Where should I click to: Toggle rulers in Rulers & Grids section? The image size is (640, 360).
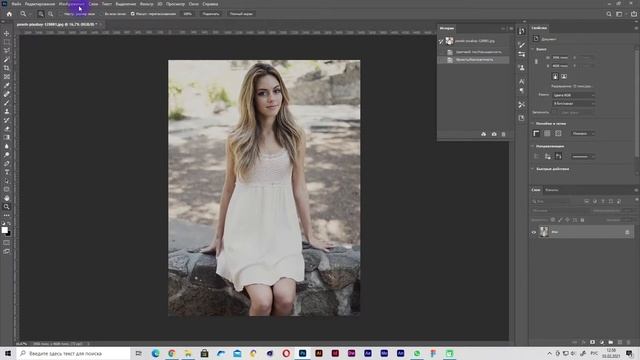(x=536, y=133)
